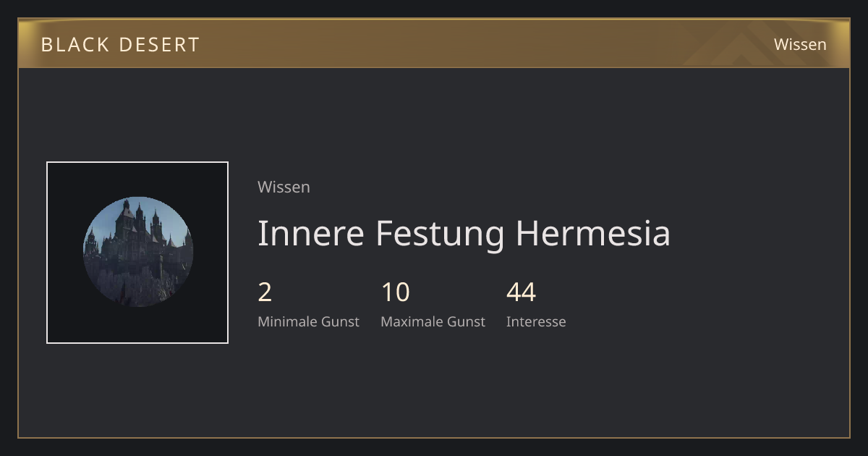Select the gray Wissen category label above title
868x456 pixels.
[284, 187]
